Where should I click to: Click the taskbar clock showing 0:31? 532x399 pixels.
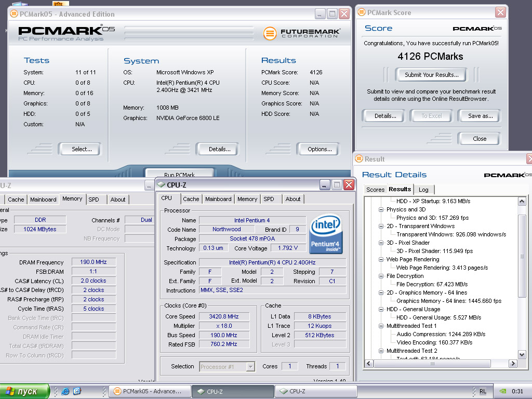517,391
